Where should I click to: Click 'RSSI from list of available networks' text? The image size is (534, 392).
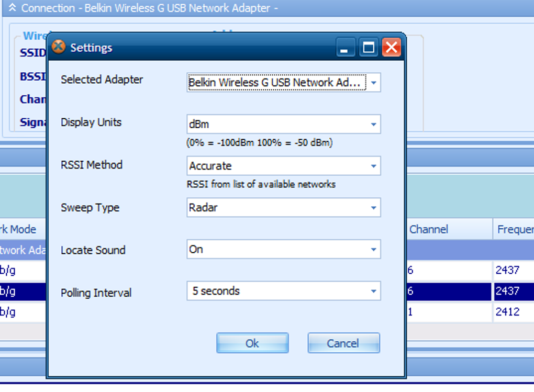(x=261, y=184)
